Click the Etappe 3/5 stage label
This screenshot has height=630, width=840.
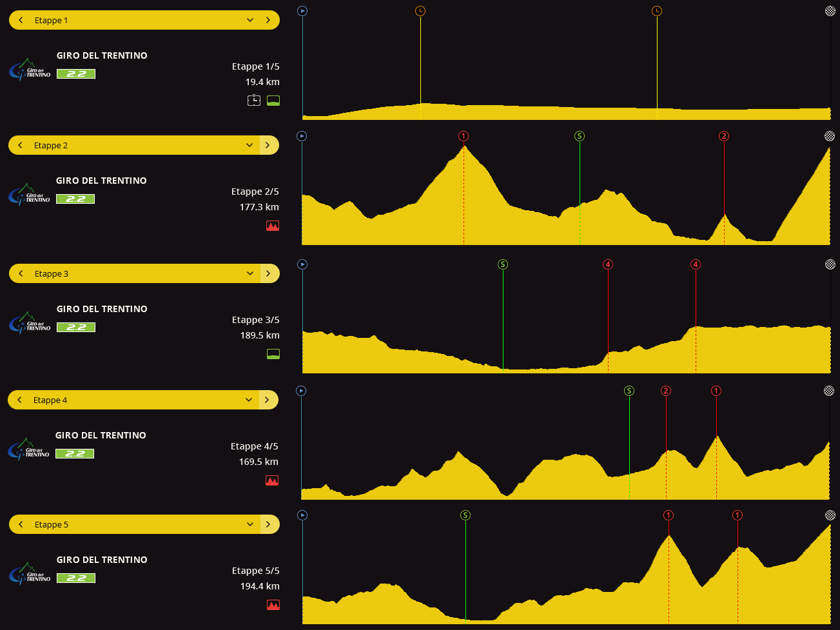click(x=256, y=320)
